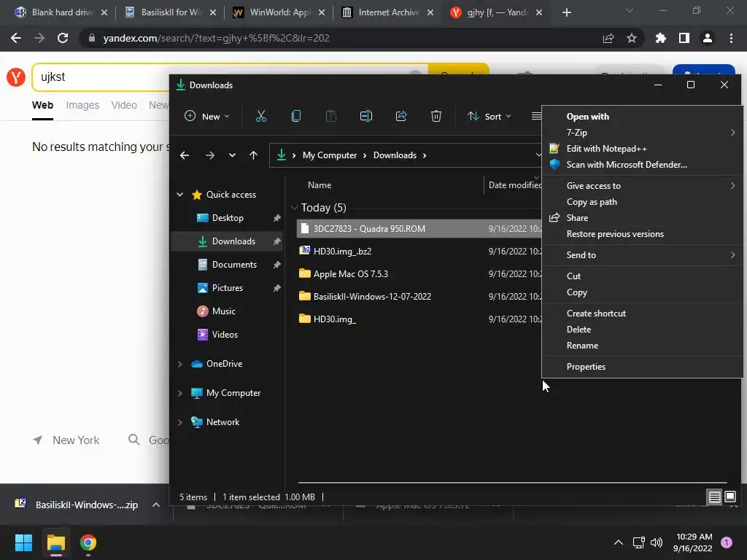Image resolution: width=747 pixels, height=560 pixels.
Task: Select 3DC27823 - Quadra 950.ROM file
Action: (x=419, y=228)
